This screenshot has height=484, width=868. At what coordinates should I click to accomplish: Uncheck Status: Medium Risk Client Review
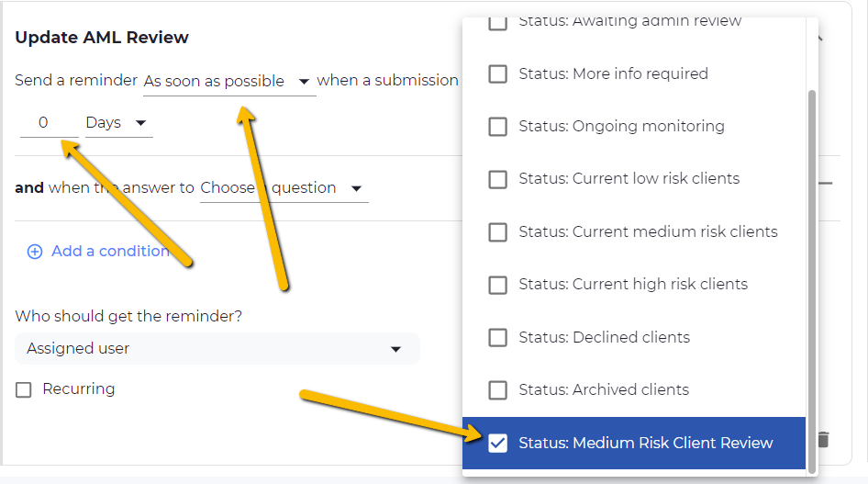click(497, 443)
